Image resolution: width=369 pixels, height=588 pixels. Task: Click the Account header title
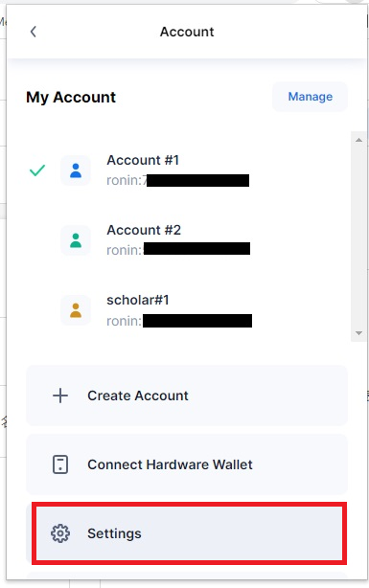tap(187, 32)
